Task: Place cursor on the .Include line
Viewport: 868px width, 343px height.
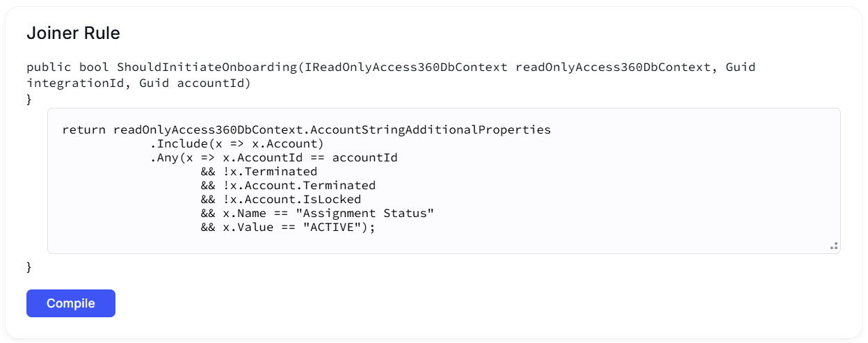Action: click(237, 144)
